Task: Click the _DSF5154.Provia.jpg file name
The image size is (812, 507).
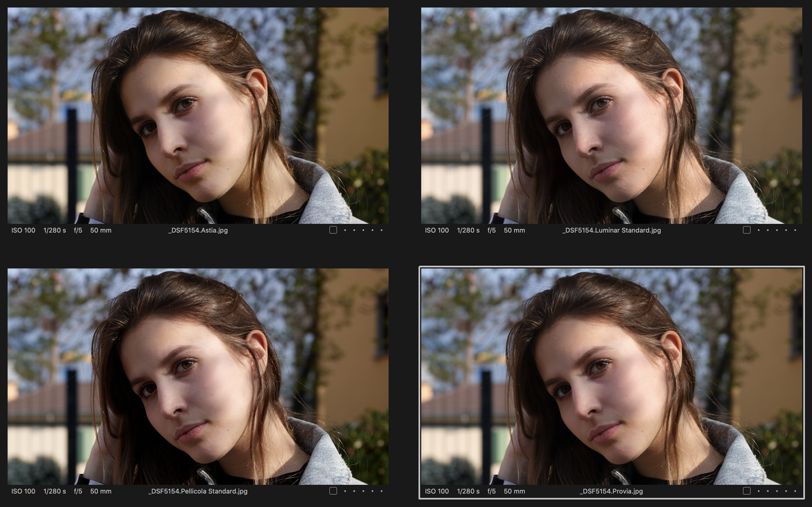Action: click(x=612, y=491)
